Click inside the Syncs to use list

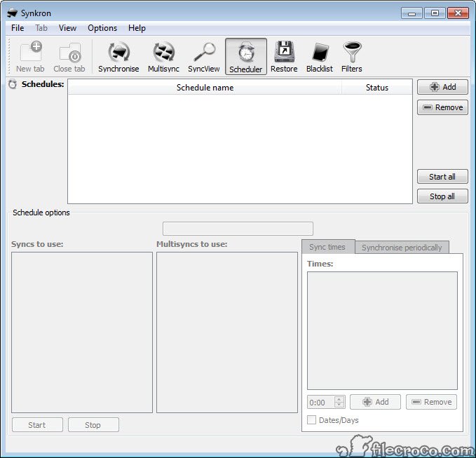coord(82,332)
